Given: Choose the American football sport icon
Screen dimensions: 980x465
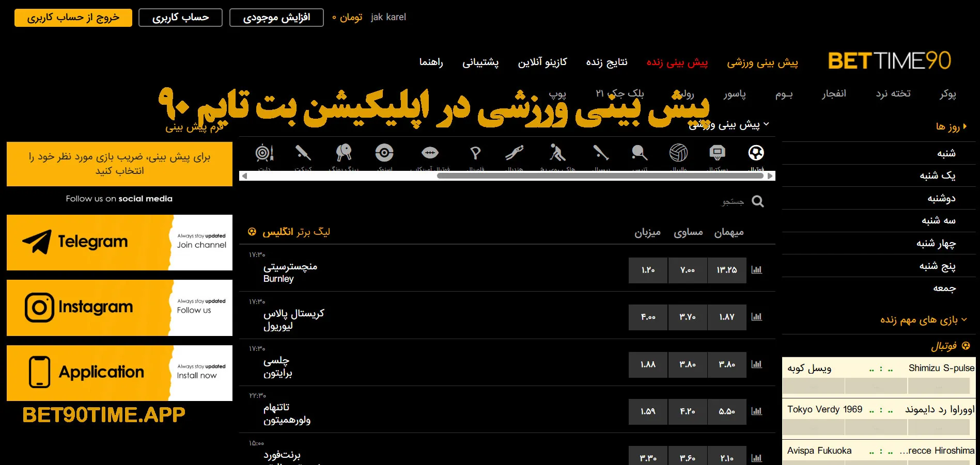Looking at the screenshot, I should click(430, 153).
